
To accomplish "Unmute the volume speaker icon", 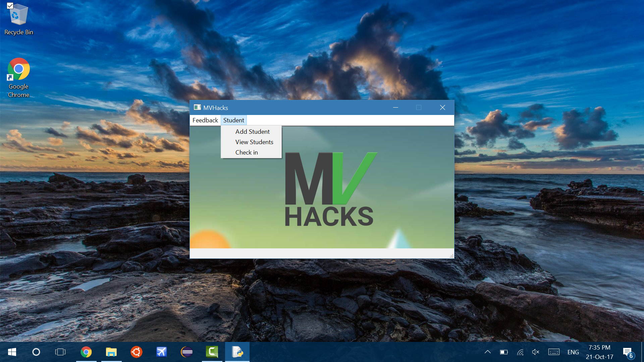I will (536, 352).
